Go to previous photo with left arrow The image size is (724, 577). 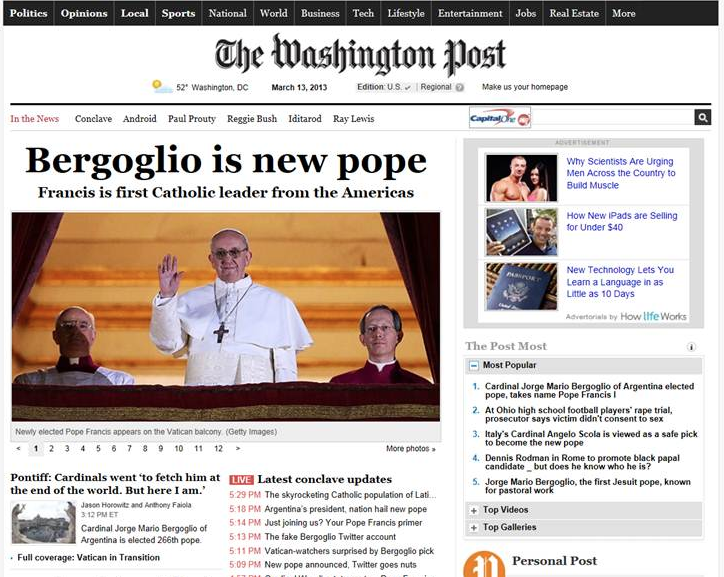(x=18, y=449)
